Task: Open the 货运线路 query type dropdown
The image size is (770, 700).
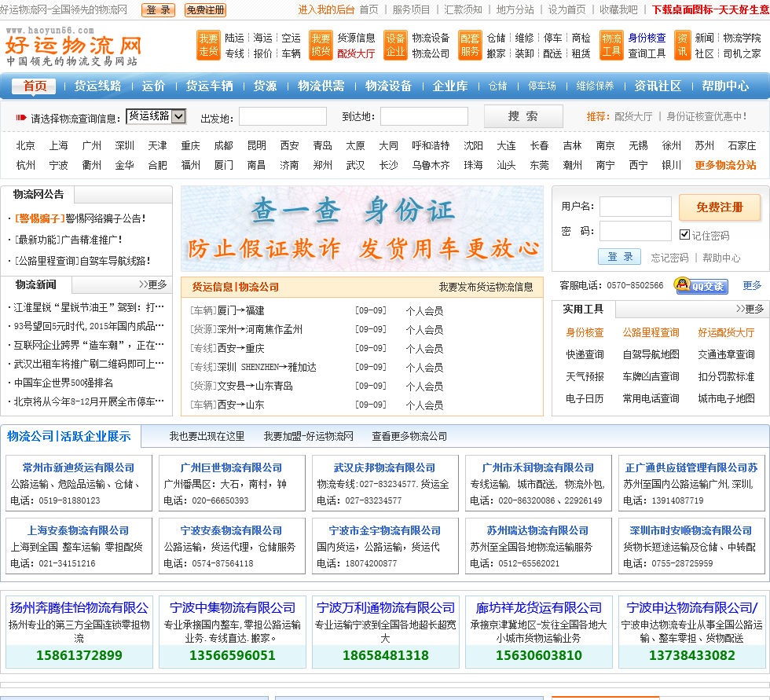Action: 156,116
